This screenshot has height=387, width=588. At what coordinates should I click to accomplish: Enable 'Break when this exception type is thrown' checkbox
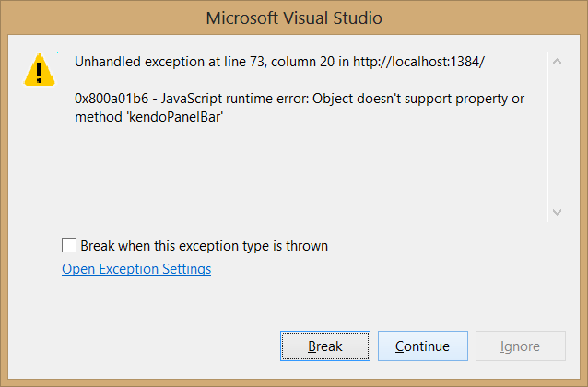(x=69, y=246)
